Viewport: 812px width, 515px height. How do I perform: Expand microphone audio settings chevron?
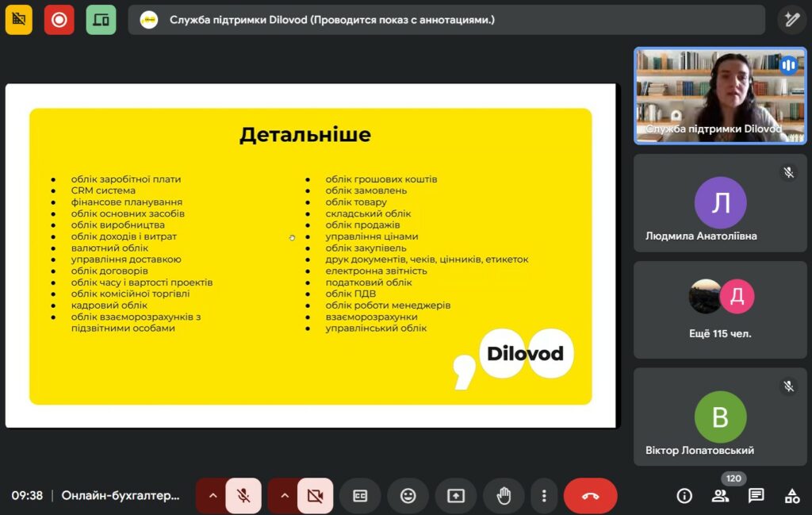pos(213,496)
